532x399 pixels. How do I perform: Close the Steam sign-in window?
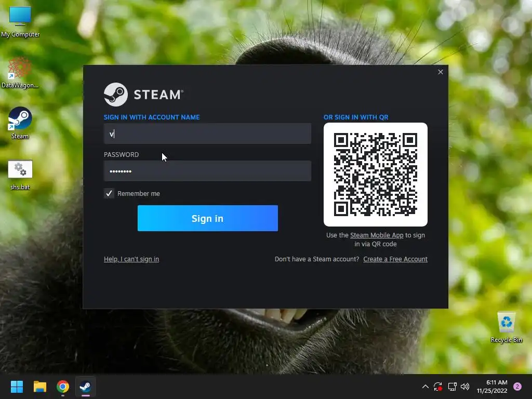pyautogui.click(x=441, y=72)
